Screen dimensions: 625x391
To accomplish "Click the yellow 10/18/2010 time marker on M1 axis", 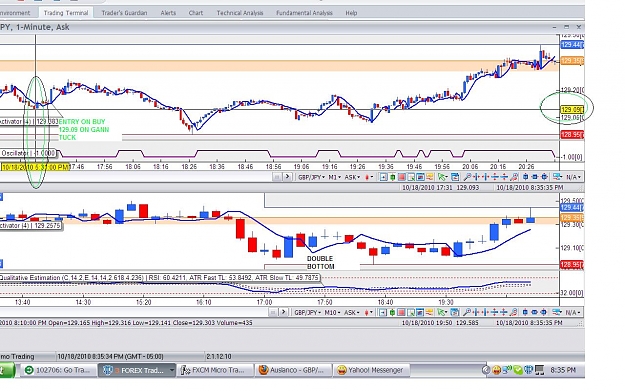I will point(35,167).
